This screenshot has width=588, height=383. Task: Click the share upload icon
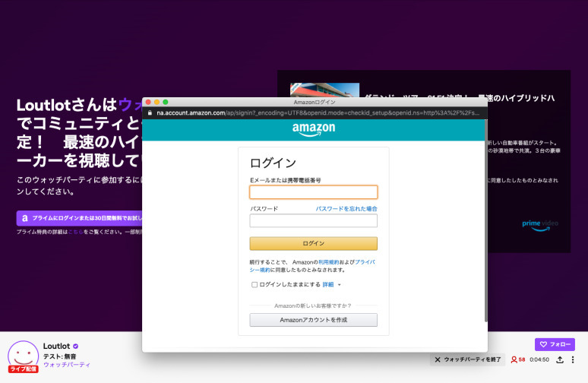pyautogui.click(x=560, y=359)
